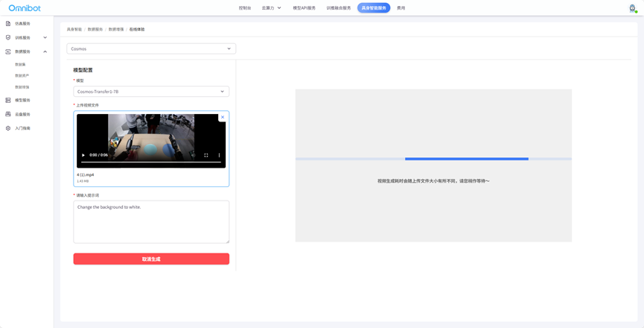
Task: Open the 训推融合服务 top menu
Action: (x=339, y=7)
